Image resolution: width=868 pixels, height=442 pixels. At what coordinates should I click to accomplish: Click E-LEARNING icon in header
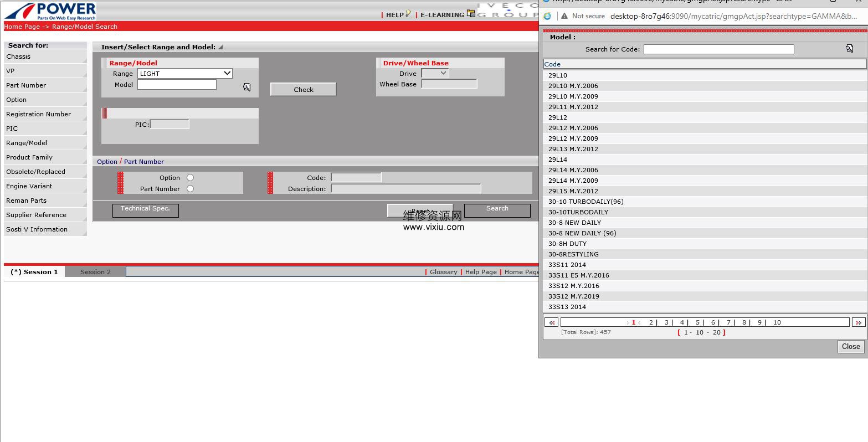(471, 14)
